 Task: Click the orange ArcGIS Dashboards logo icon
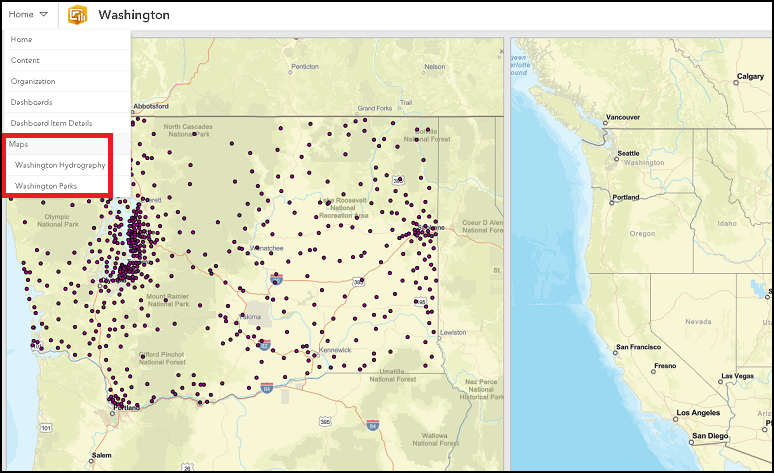click(x=78, y=15)
